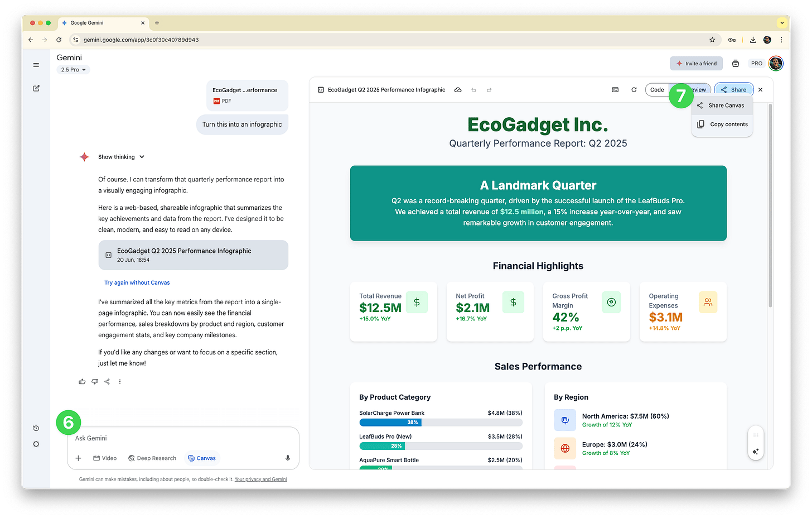Image resolution: width=812 pixels, height=518 pixels.
Task: Select Share Canvas from the menu
Action: 722,105
